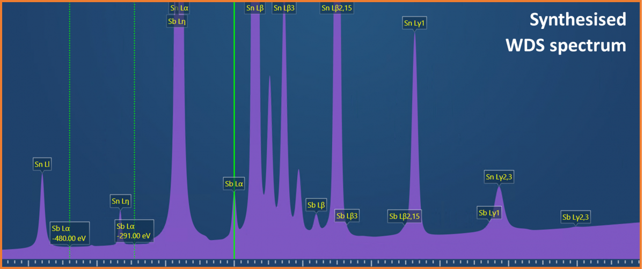The width and height of the screenshot is (644, 269).
Task: Click the Sb Lβ2,15 peak label
Action: pos(405,216)
